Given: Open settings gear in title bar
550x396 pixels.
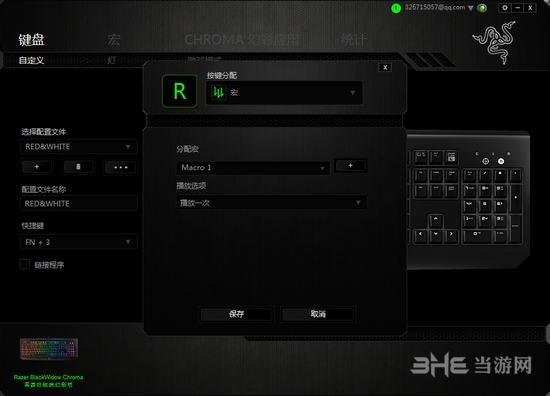Looking at the screenshot, I should (x=505, y=7).
